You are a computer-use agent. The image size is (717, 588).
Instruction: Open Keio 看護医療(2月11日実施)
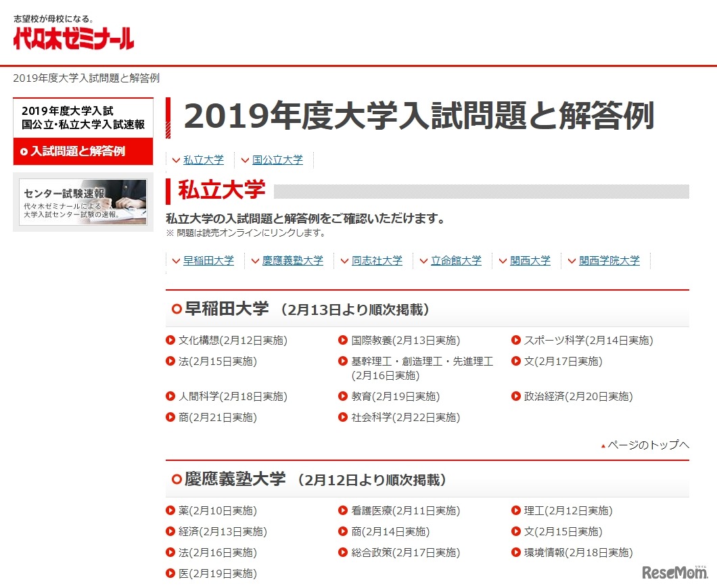[x=406, y=511]
